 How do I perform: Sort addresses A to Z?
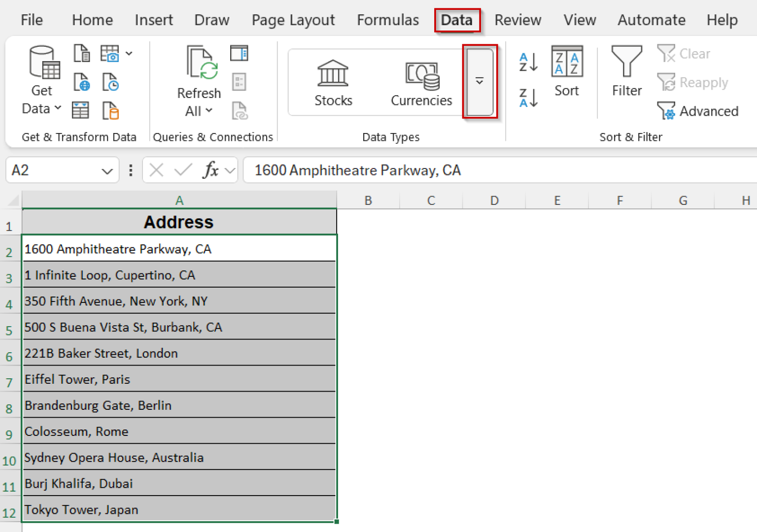[x=528, y=62]
